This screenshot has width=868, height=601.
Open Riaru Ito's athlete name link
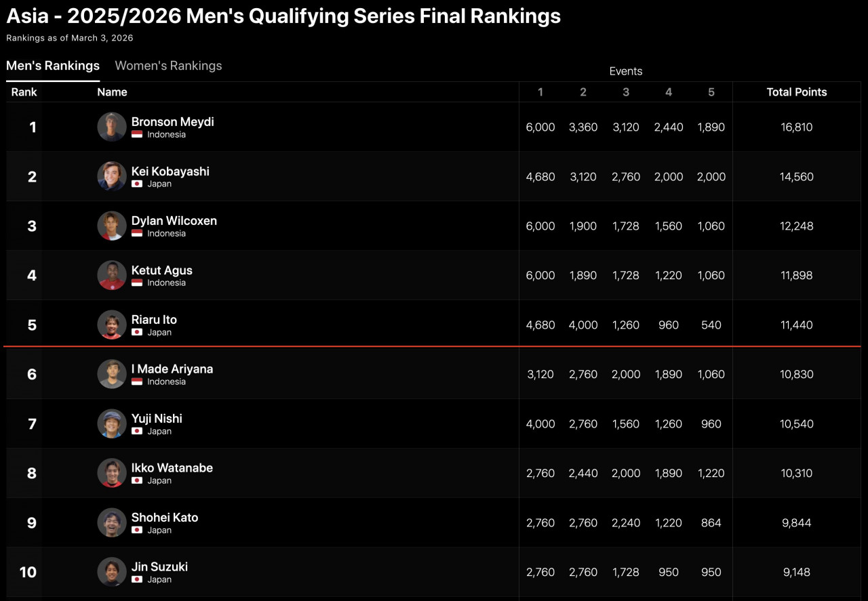[154, 320]
